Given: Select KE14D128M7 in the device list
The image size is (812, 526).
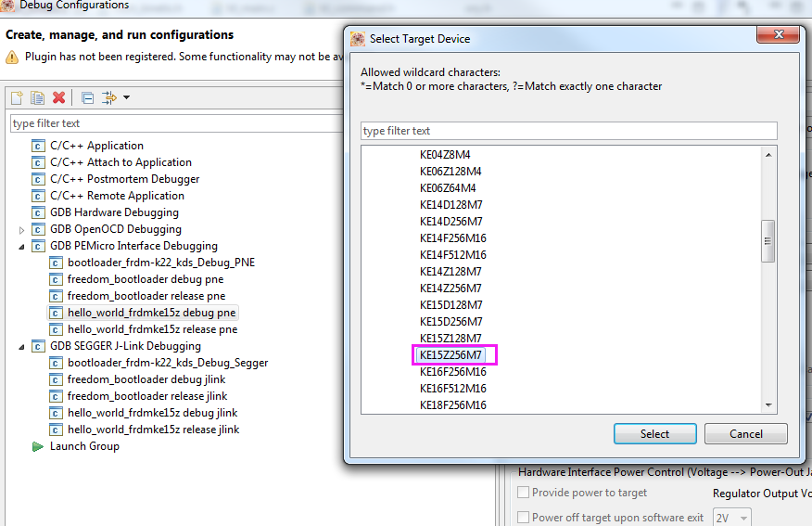Looking at the screenshot, I should coord(451,205).
